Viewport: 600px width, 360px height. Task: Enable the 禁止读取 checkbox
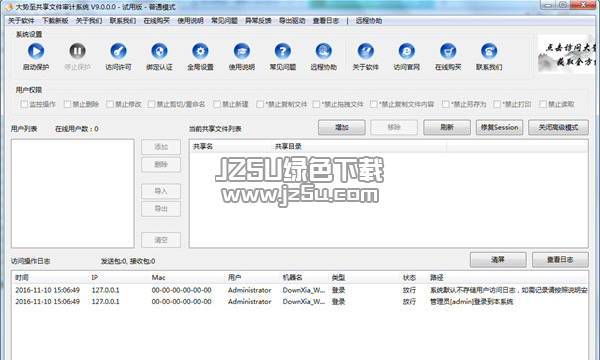[543, 104]
